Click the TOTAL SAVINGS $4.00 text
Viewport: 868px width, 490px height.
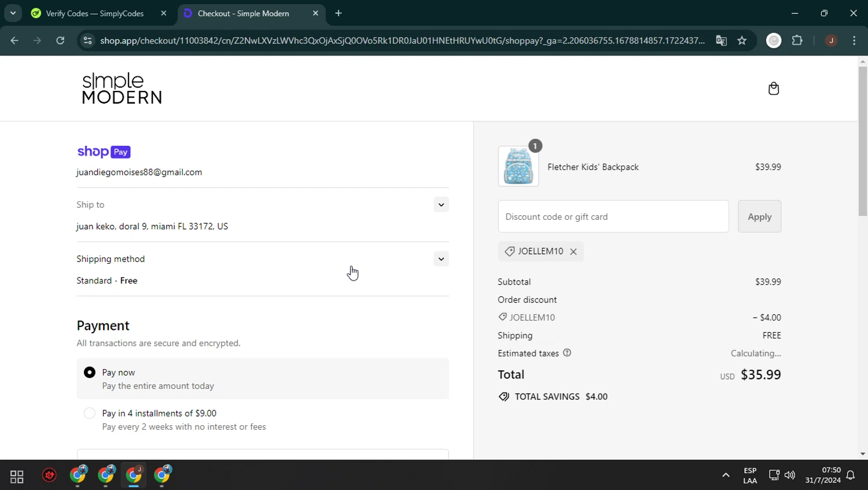tap(553, 397)
